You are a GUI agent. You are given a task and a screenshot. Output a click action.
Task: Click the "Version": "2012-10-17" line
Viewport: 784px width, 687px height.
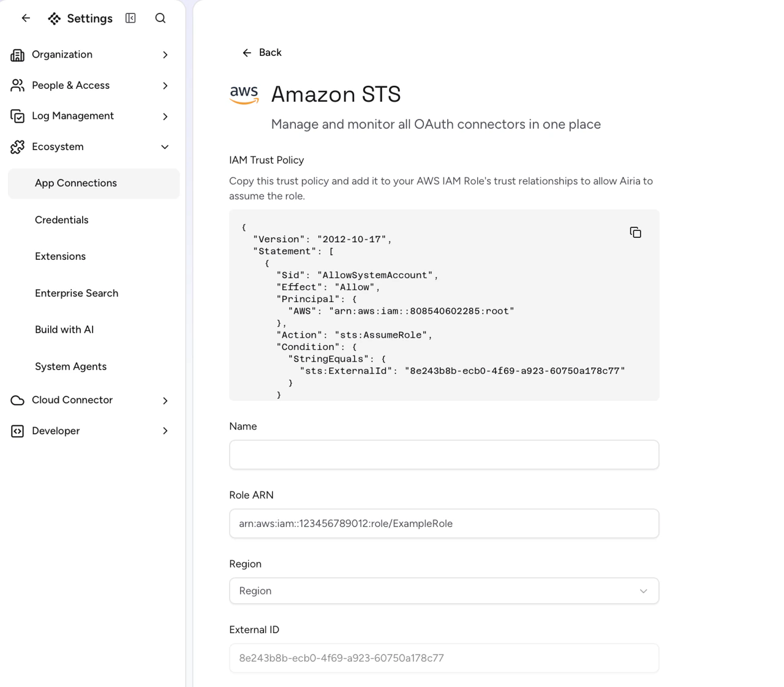click(x=322, y=240)
